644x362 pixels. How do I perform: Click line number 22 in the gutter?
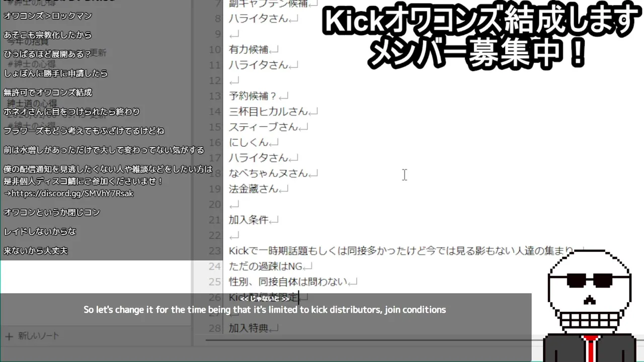coord(215,235)
